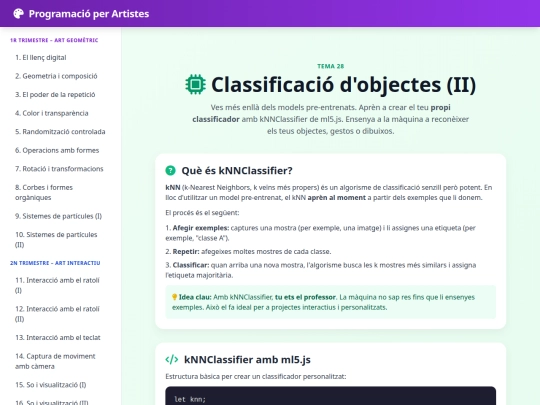
Task: Click the bold 'Repetir:' step text
Action: pyautogui.click(x=186, y=252)
